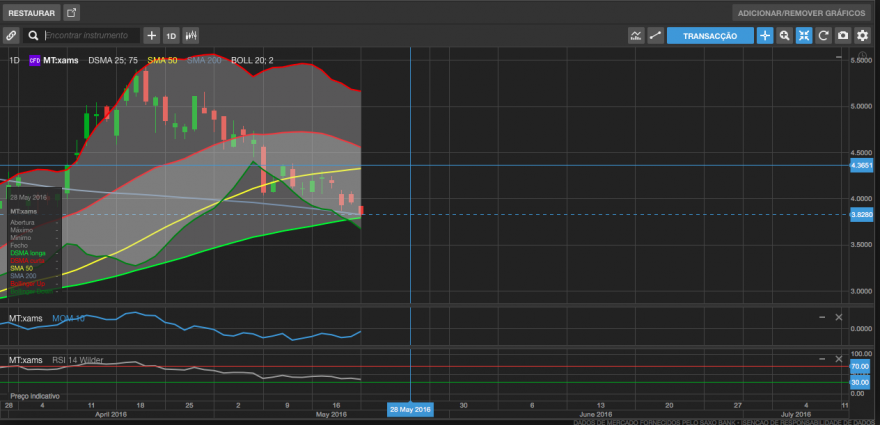
Task: Open the 1D time period selector
Action: point(171,35)
